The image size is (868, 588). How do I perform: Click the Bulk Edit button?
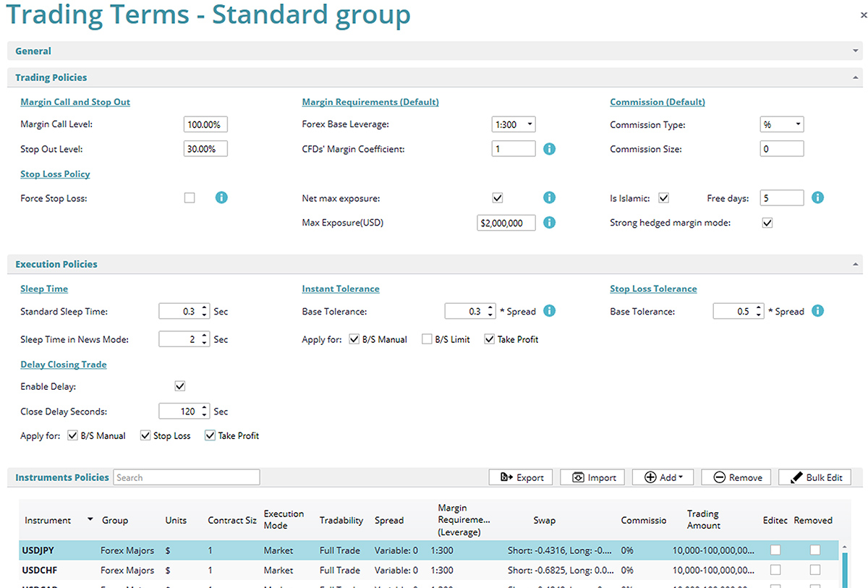pos(814,477)
